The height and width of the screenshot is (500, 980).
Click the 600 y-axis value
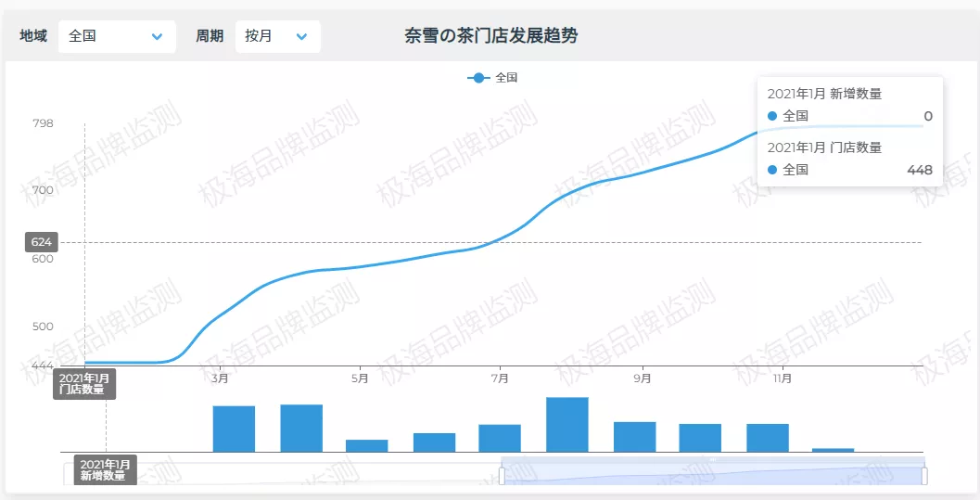click(x=44, y=259)
